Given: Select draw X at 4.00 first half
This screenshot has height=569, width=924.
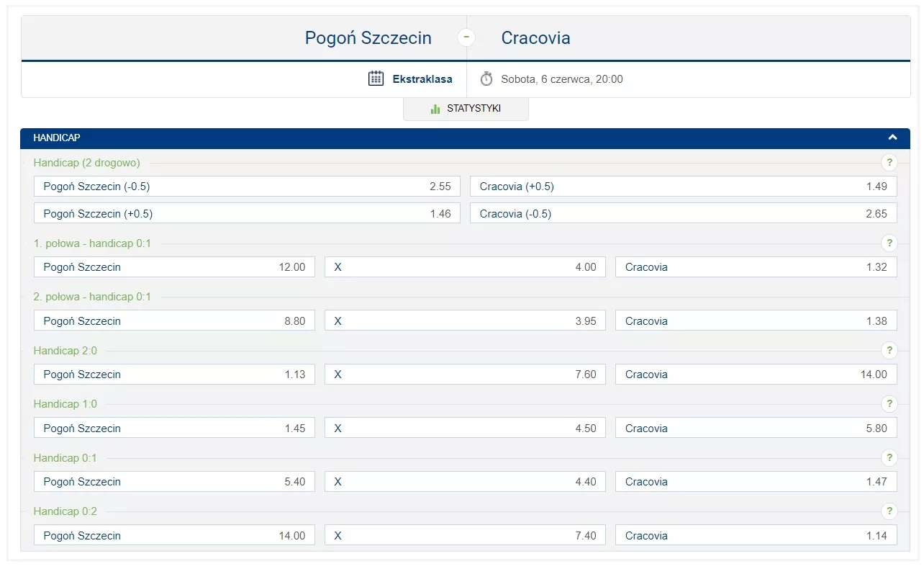Looking at the screenshot, I should [x=465, y=267].
